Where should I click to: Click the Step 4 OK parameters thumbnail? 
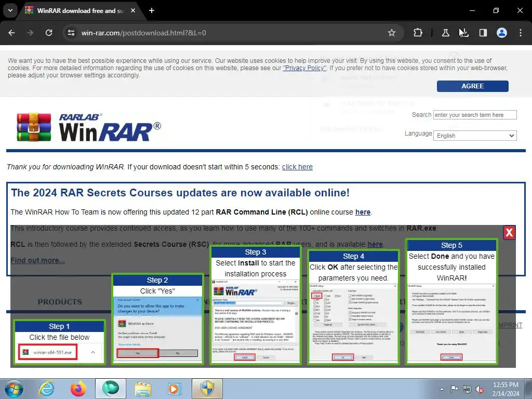click(x=353, y=308)
